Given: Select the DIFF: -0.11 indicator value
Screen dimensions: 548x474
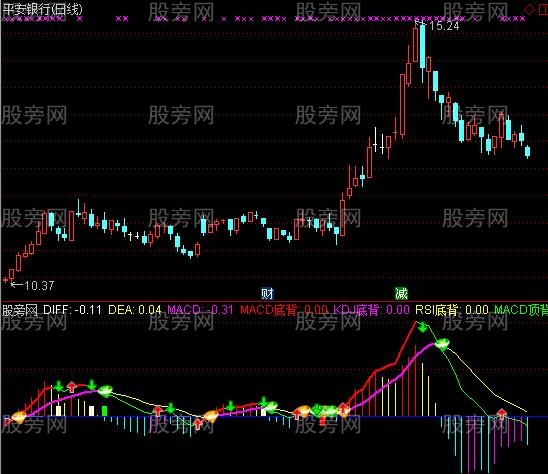Looking at the screenshot, I should coord(72,310).
